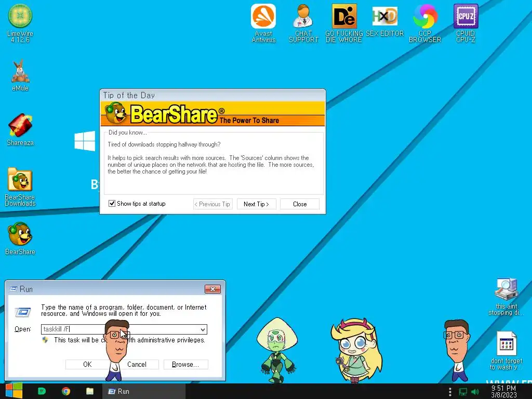Select the Shareaza desktop shortcut
Viewport: 532px width, 399px height.
(20, 129)
